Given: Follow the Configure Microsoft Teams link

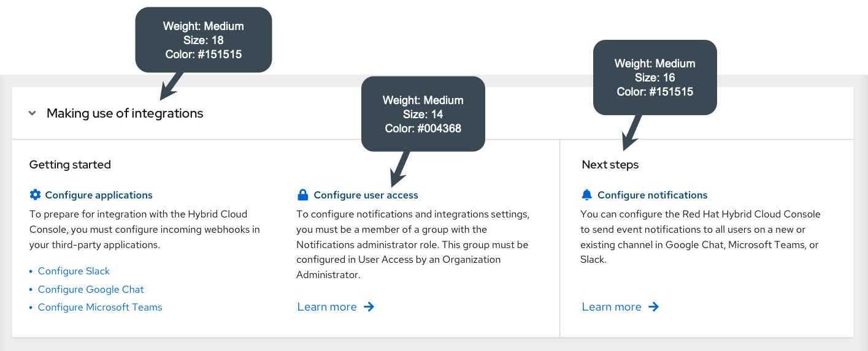Looking at the screenshot, I should 100,308.
